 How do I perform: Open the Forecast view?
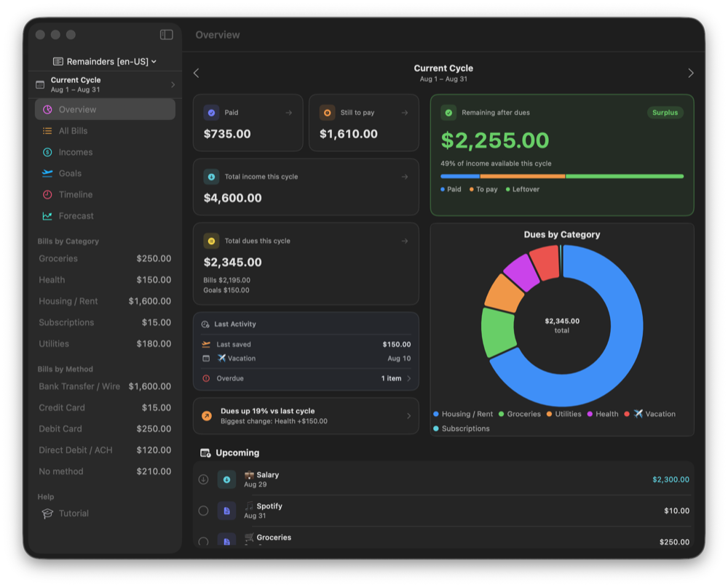pyautogui.click(x=105, y=216)
